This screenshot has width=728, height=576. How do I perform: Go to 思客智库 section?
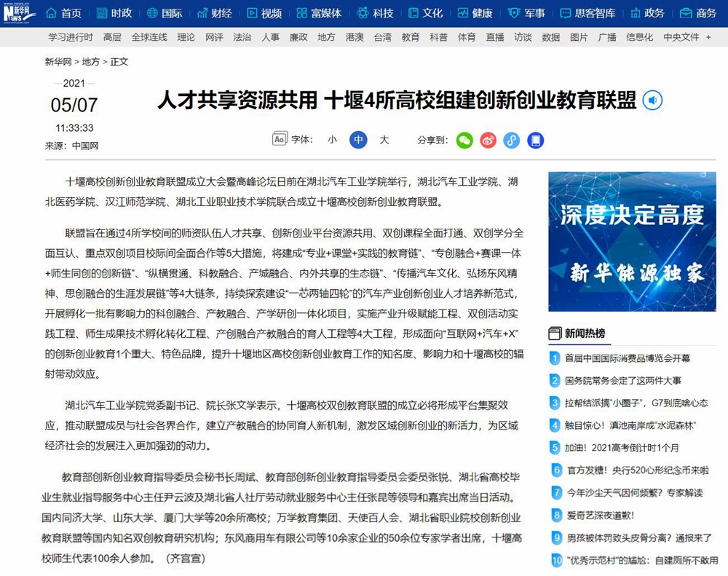tap(587, 13)
